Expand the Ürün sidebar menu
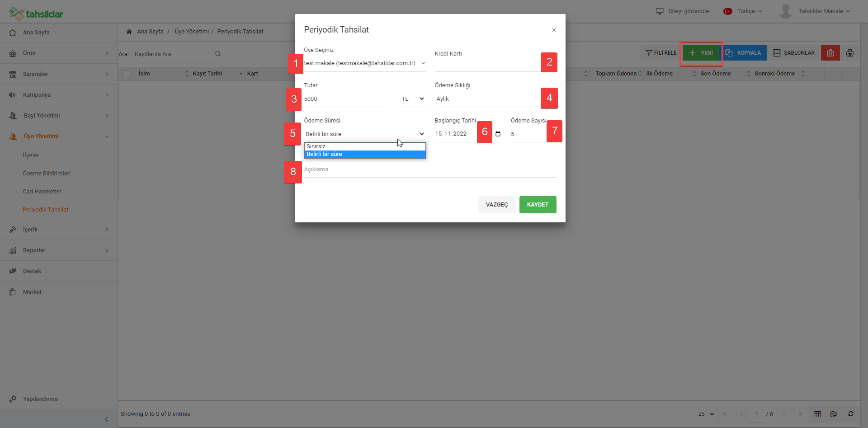The height and width of the screenshot is (428, 868). (x=59, y=53)
